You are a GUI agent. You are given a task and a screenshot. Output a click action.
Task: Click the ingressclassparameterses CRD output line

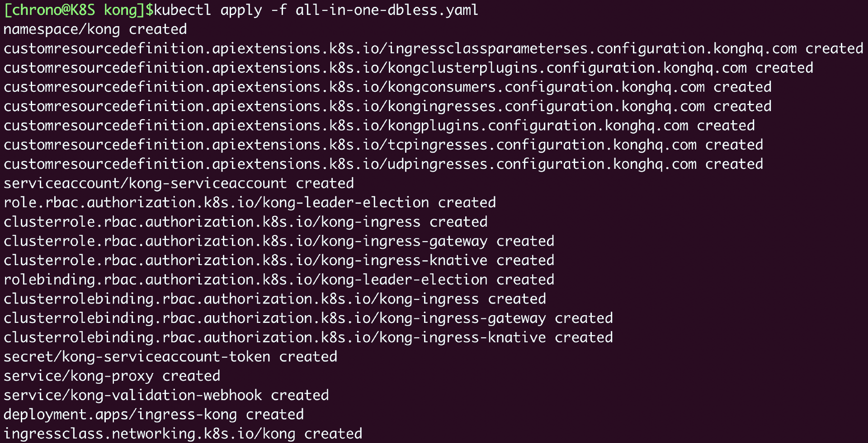[x=433, y=49]
